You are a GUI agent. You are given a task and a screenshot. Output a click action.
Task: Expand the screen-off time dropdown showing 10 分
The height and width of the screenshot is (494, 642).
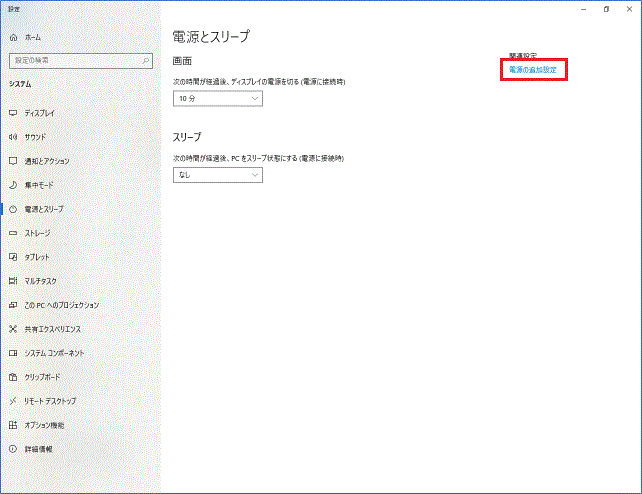(217, 99)
